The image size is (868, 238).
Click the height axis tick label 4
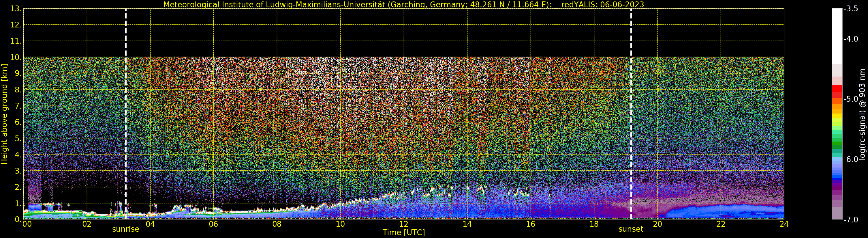click(18, 155)
